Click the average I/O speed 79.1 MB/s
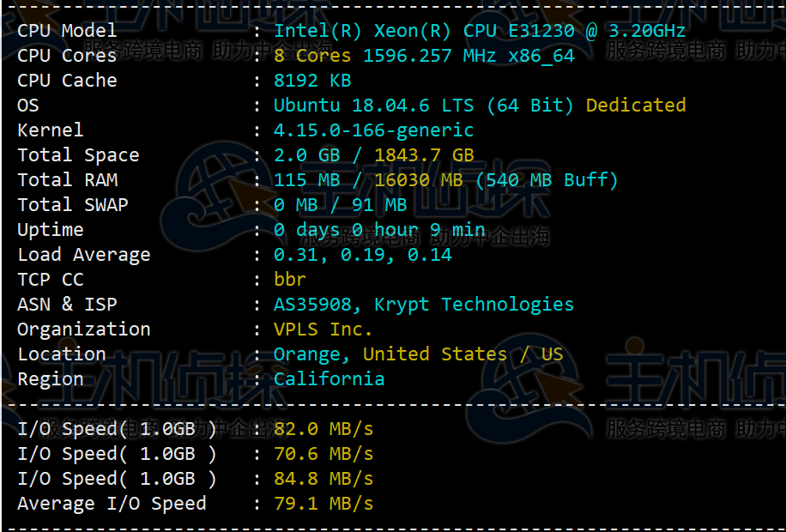This screenshot has height=532, width=786. pyautogui.click(x=323, y=504)
